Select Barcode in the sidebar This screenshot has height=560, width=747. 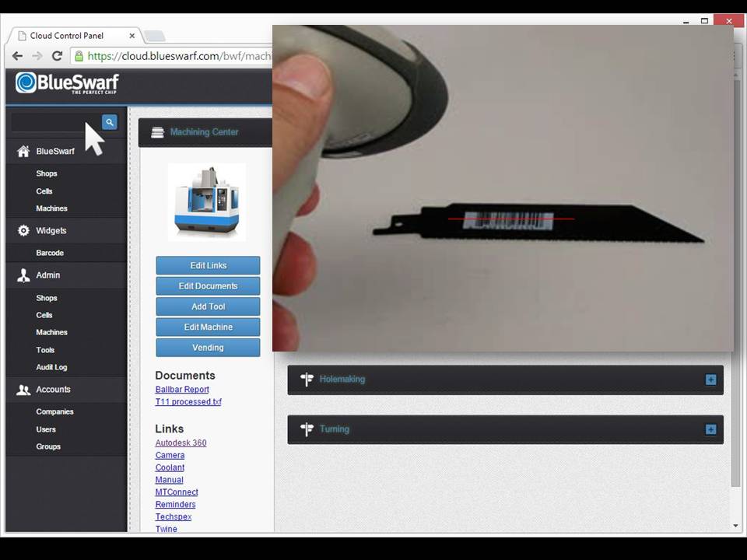[50, 253]
